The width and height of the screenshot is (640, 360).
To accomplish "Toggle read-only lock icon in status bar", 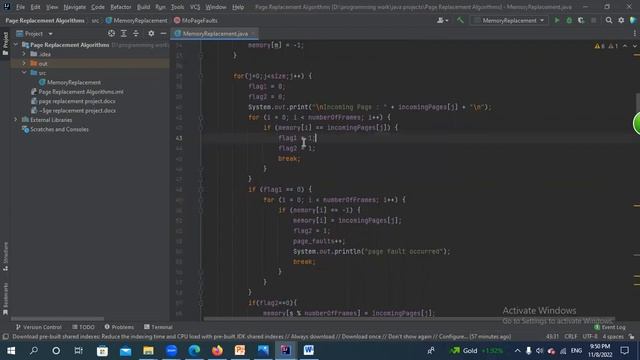I will (x=631, y=337).
